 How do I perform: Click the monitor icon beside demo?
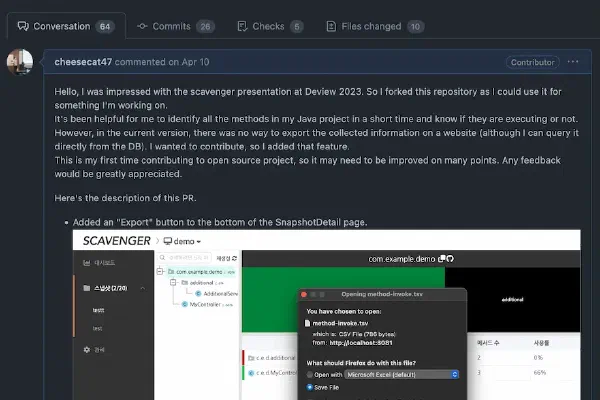point(168,241)
